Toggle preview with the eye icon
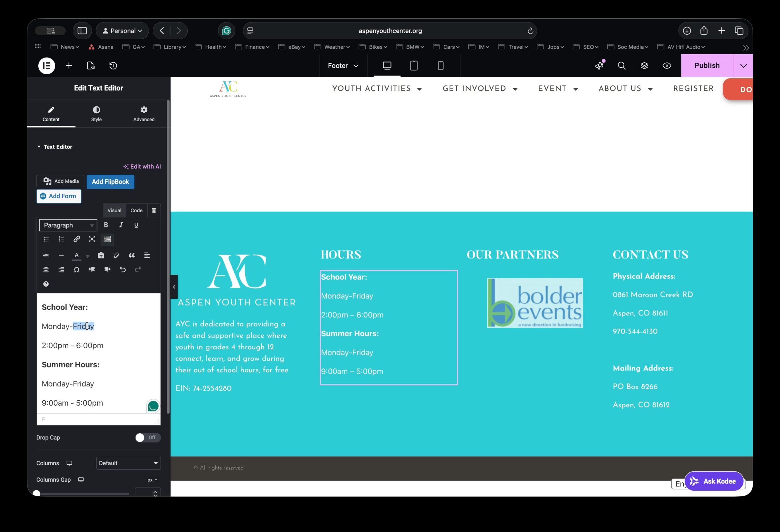The width and height of the screenshot is (780, 532). [667, 66]
